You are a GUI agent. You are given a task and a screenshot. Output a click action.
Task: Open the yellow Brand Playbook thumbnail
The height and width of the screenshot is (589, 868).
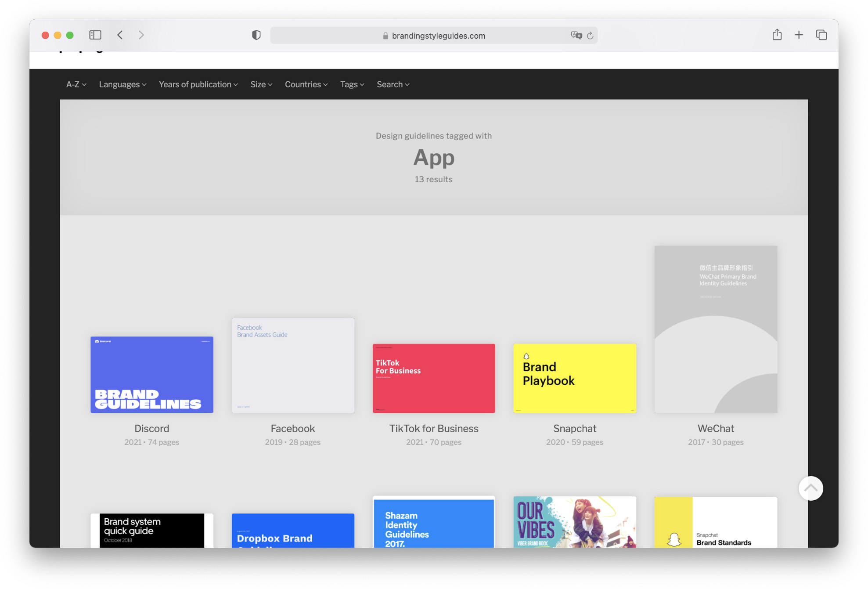[x=575, y=378]
